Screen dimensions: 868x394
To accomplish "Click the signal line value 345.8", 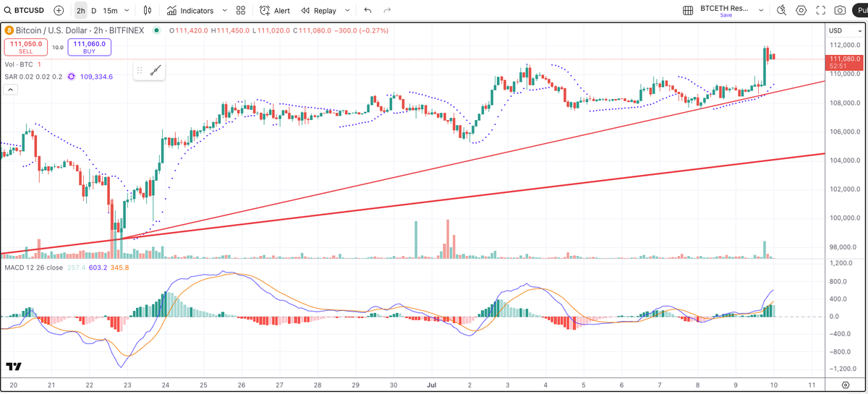I will (x=119, y=267).
